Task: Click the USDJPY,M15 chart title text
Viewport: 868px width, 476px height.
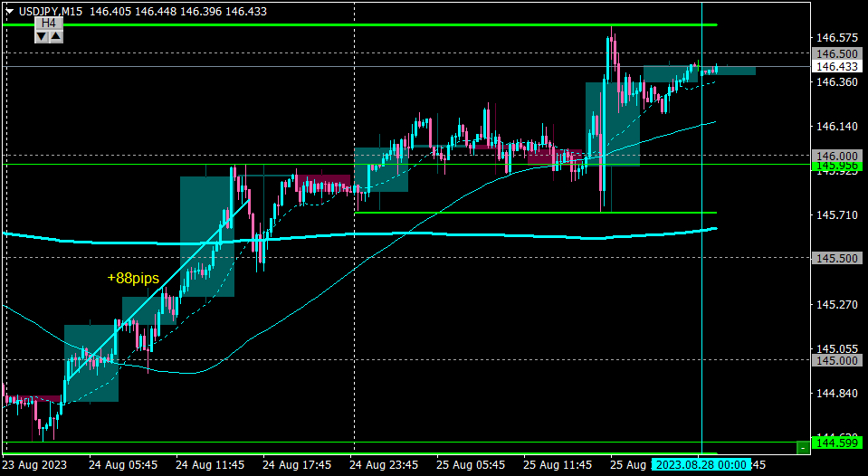Action: (x=51, y=11)
